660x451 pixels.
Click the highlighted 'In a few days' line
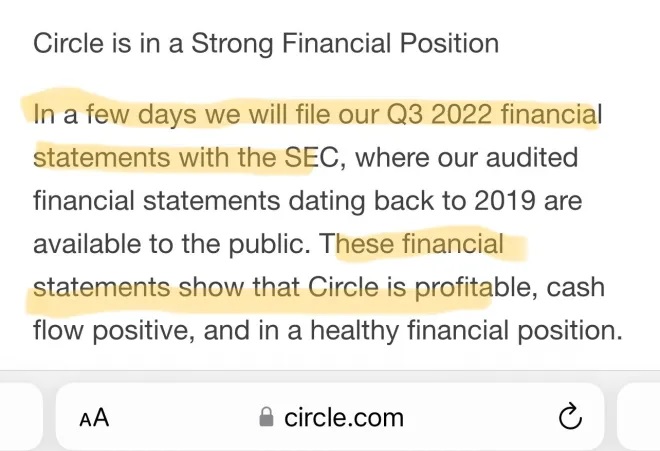(316, 114)
